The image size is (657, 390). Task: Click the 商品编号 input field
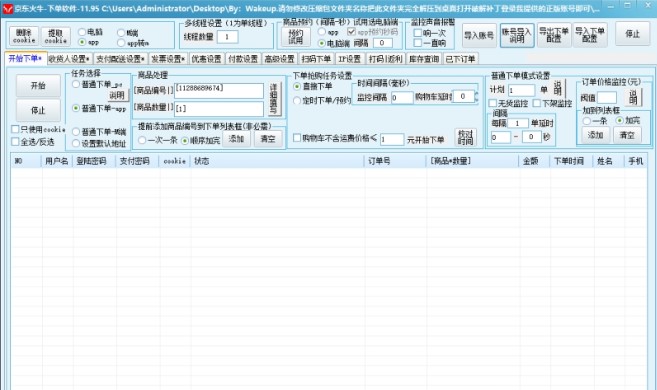219,91
